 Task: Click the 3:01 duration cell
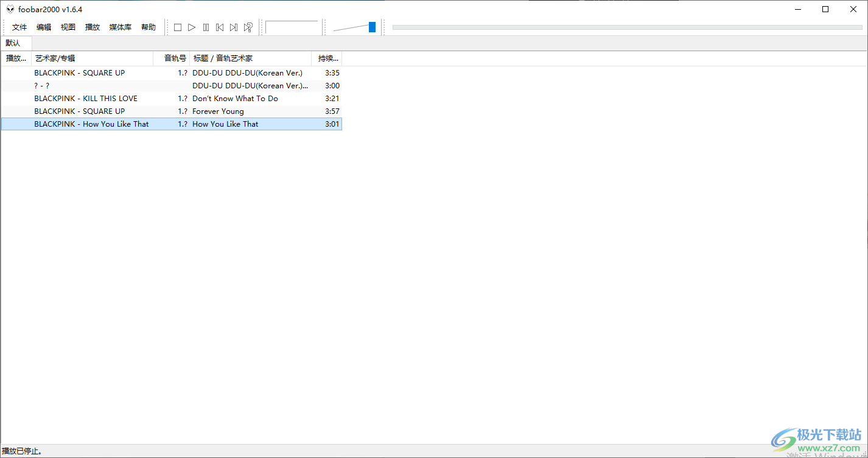point(332,124)
